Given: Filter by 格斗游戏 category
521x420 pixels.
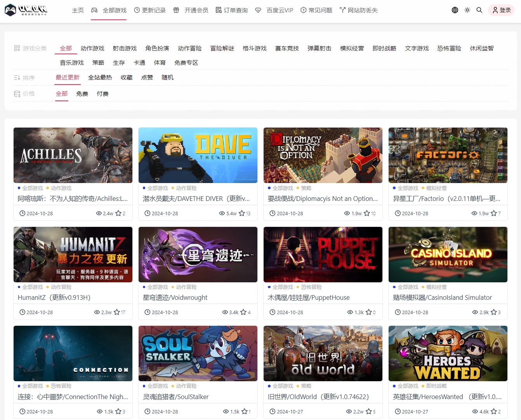Looking at the screenshot, I should tap(255, 48).
